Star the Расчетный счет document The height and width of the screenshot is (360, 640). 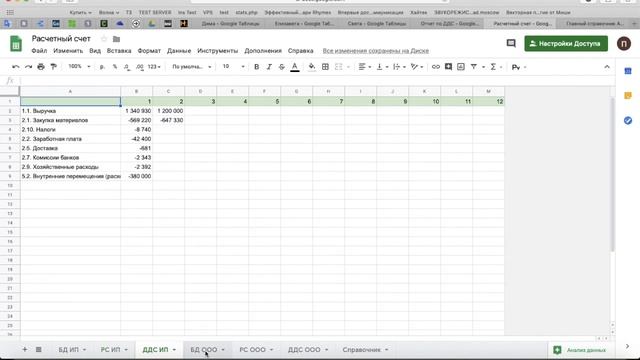pyautogui.click(x=104, y=39)
